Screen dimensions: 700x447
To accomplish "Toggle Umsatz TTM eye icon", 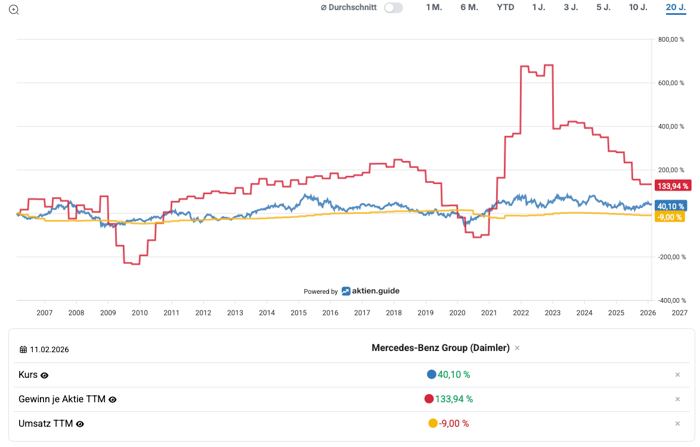I will click(x=80, y=424).
